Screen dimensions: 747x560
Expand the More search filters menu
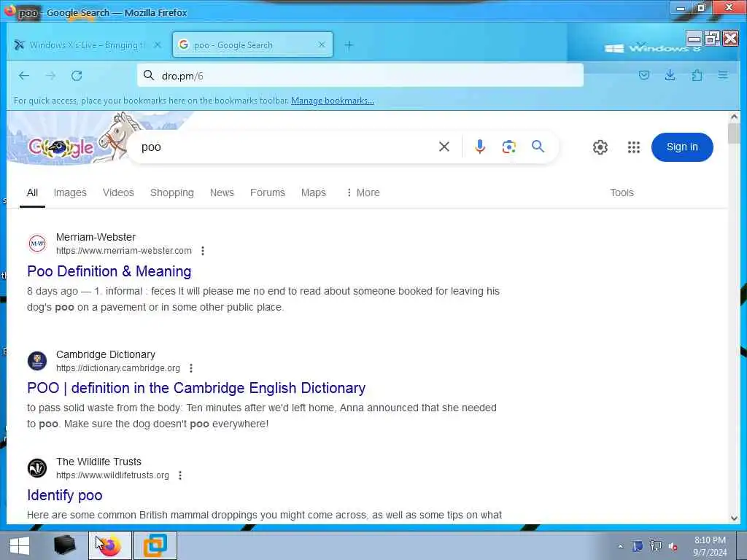pos(363,192)
